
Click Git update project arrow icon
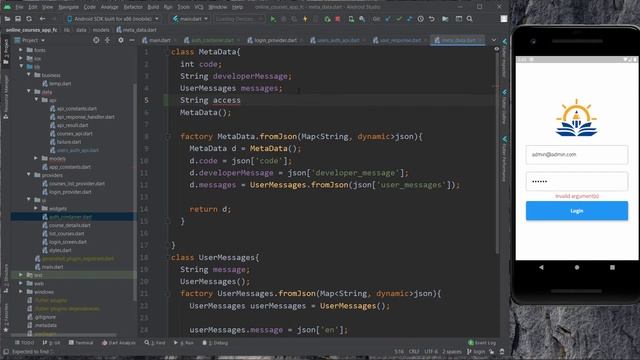[x=388, y=19]
